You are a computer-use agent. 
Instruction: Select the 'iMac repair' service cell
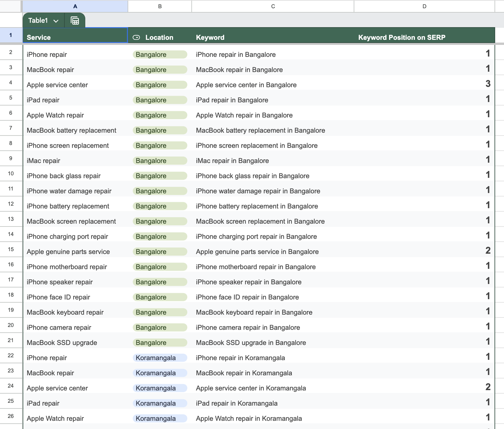75,158
